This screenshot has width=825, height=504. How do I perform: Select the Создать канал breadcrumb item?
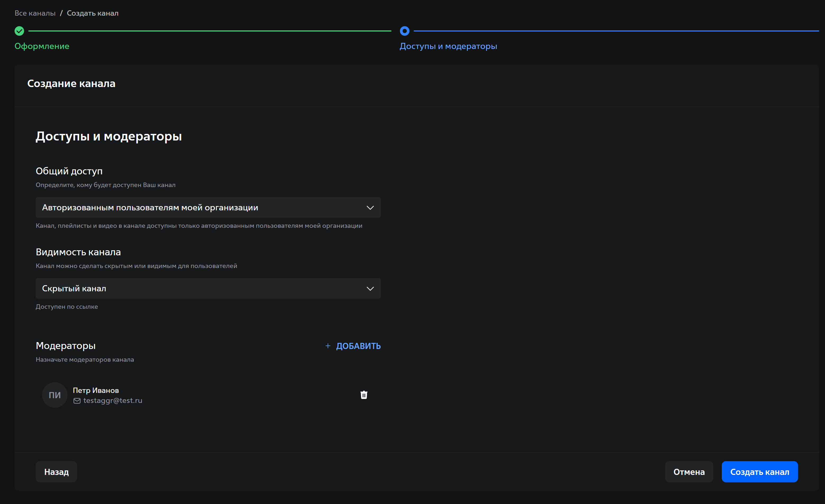[x=92, y=13]
